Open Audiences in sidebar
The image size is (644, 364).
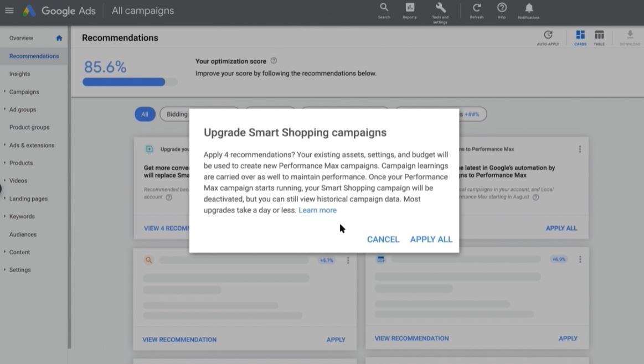pyautogui.click(x=23, y=235)
